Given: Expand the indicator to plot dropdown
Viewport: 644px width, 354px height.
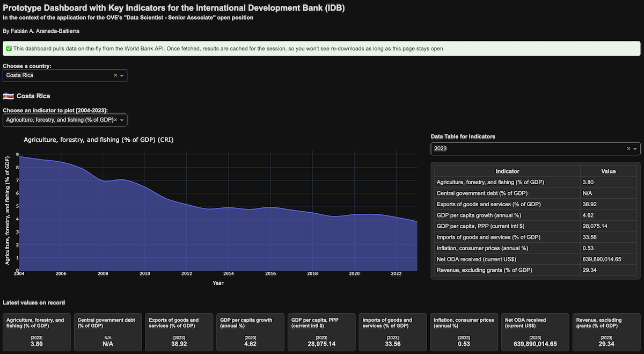Looking at the screenshot, I should tap(122, 120).
